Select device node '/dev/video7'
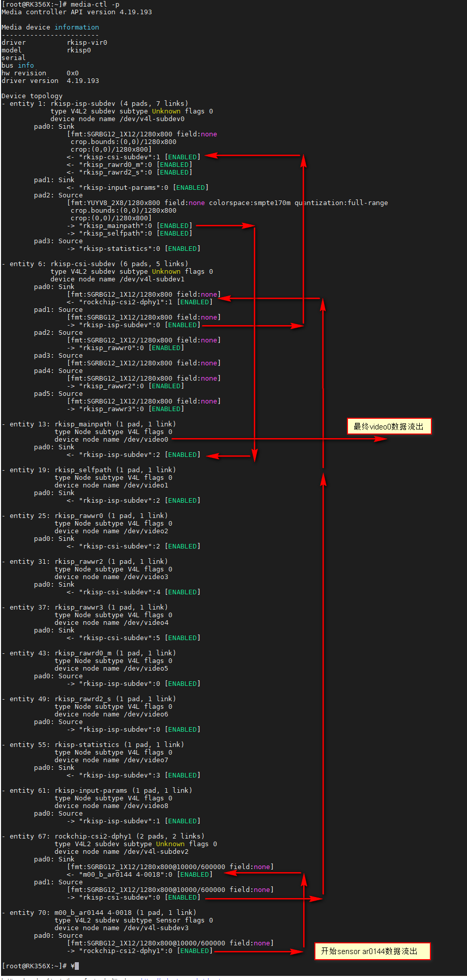Viewport: 467px width, 980px height. point(146,760)
